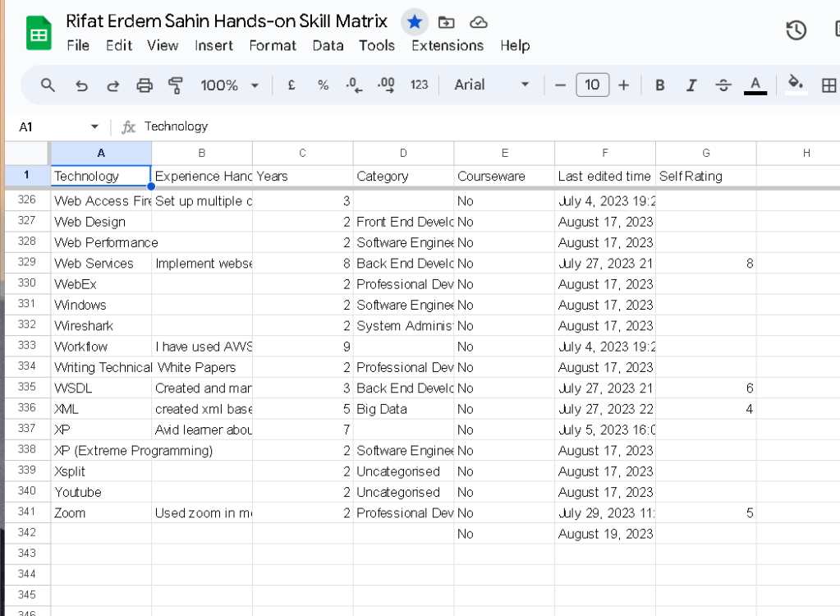The width and height of the screenshot is (840, 616).
Task: Format as percent
Action: point(323,85)
